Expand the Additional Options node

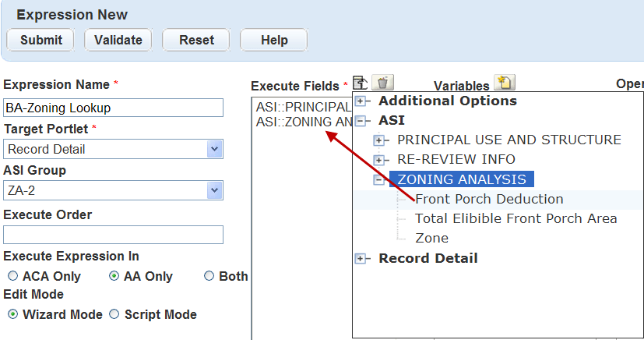click(x=361, y=101)
